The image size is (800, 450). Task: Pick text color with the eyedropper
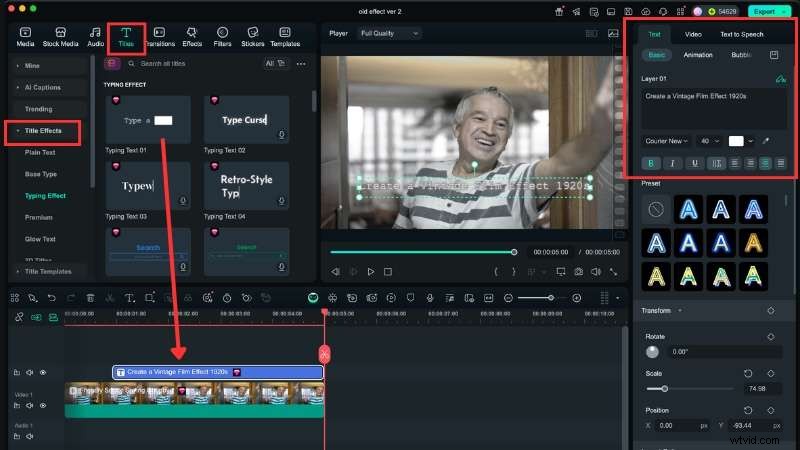766,141
